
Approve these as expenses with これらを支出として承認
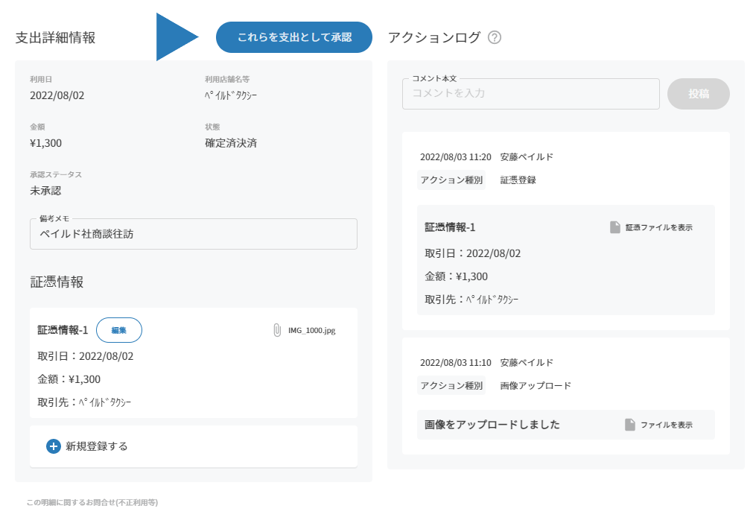(x=294, y=37)
